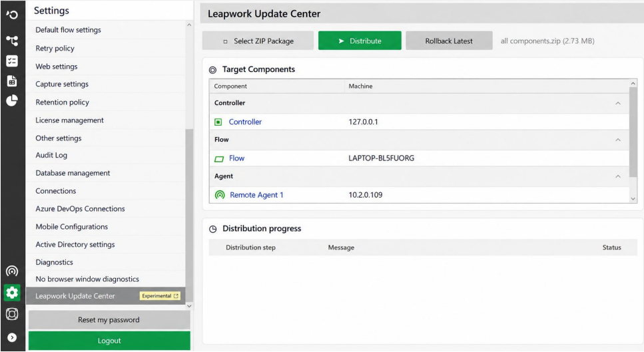644x352 pixels.
Task: Collapse the Controller group
Action: click(618, 103)
